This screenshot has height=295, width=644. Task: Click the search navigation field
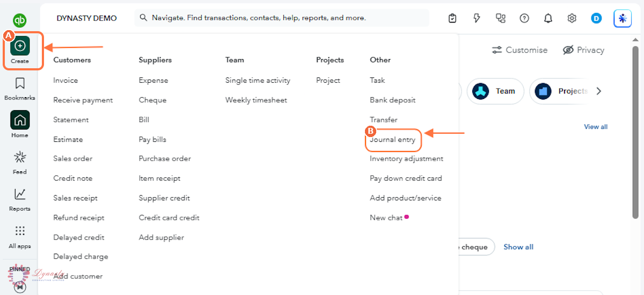[x=282, y=18]
